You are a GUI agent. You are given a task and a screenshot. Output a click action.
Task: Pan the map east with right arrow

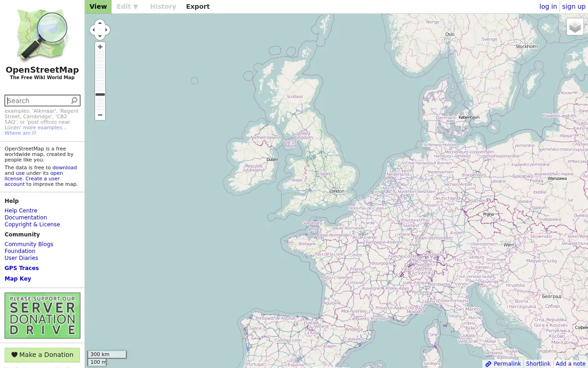pos(107,30)
